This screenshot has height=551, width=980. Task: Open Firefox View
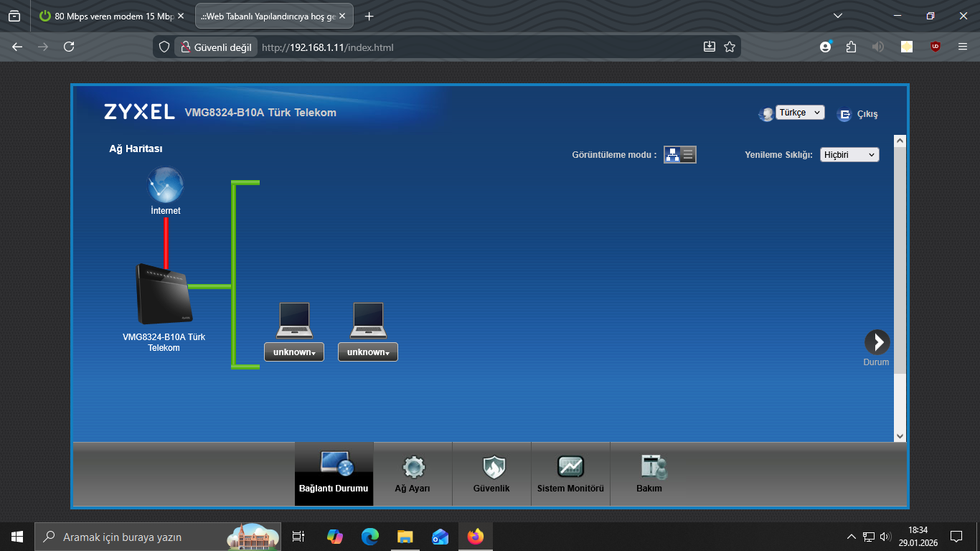[x=14, y=16]
